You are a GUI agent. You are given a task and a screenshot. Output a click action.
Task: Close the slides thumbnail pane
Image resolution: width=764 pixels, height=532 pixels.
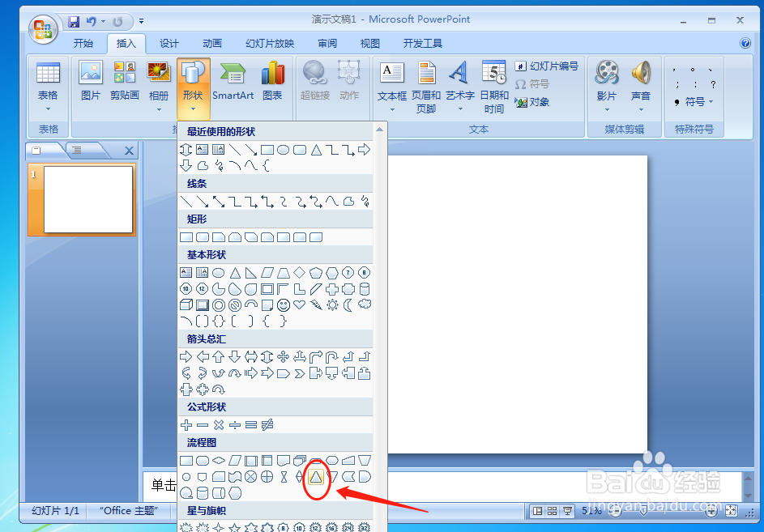click(129, 151)
